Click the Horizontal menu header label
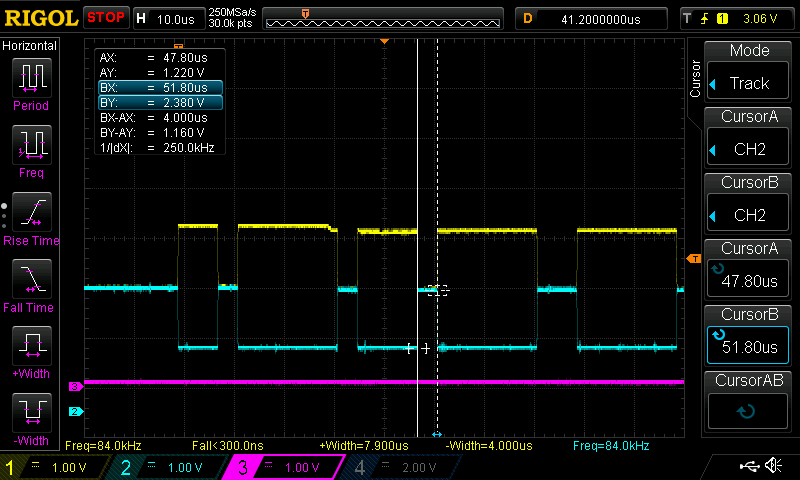 29,45
